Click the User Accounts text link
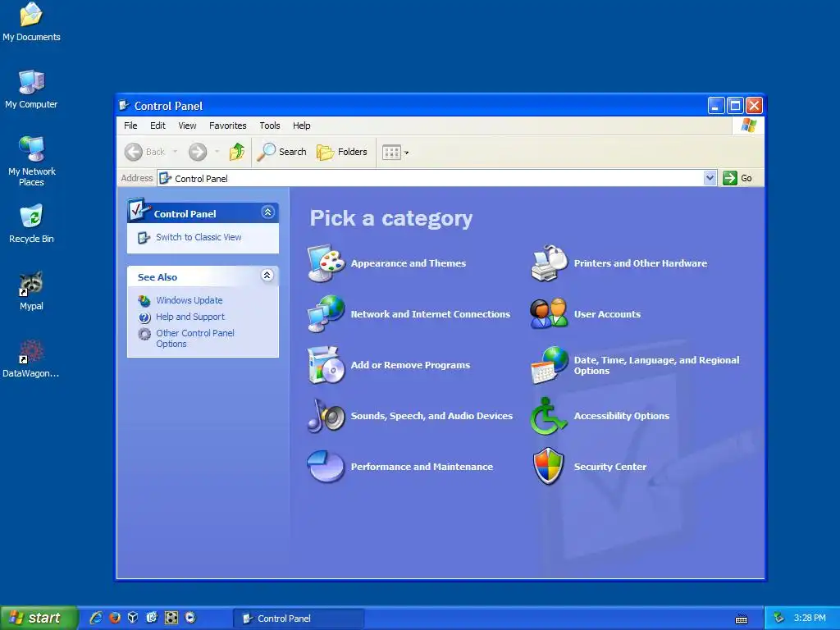840x630 pixels. pyautogui.click(x=607, y=314)
